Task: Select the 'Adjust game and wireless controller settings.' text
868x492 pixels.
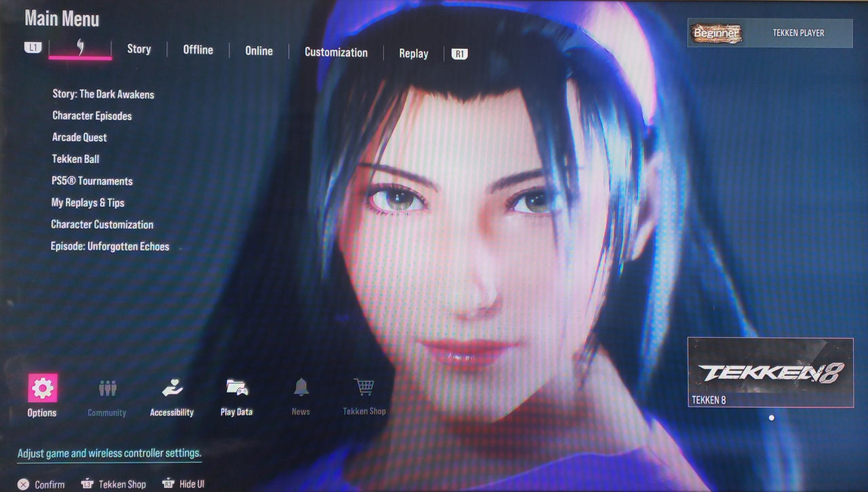Action: click(x=109, y=453)
